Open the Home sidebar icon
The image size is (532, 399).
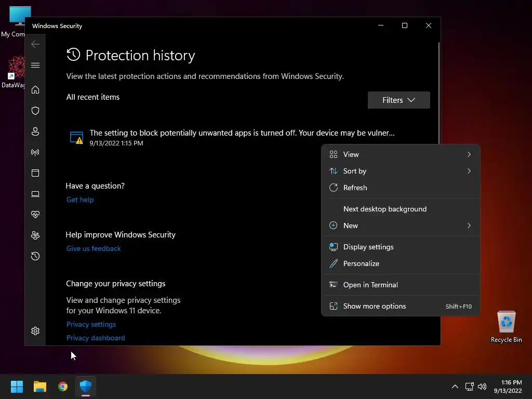35,90
